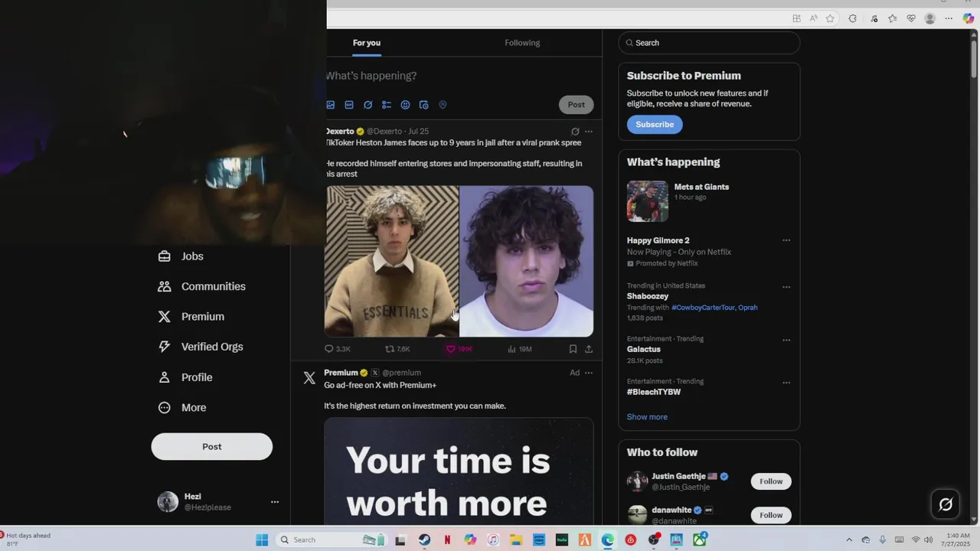Viewport: 980px width, 551px height.
Task: Click the Subscribe button for Premium
Action: point(655,125)
